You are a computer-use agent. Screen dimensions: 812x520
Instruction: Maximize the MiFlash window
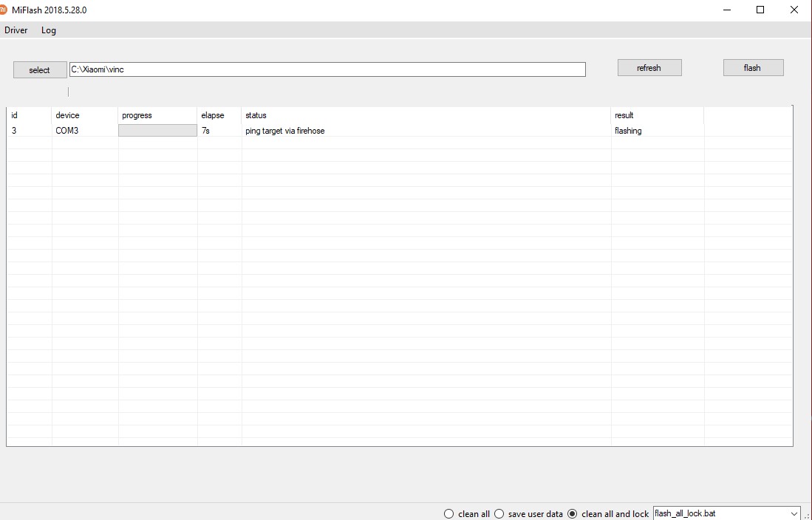(x=760, y=10)
